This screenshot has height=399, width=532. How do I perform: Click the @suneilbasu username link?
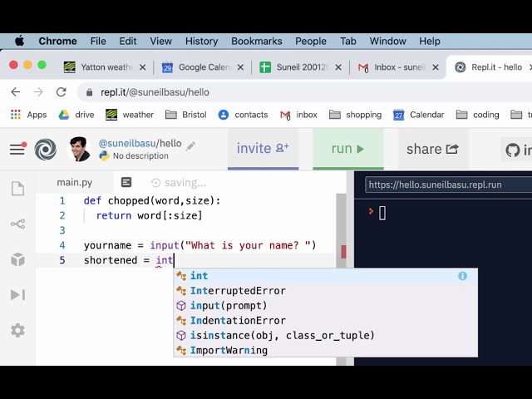[127, 143]
